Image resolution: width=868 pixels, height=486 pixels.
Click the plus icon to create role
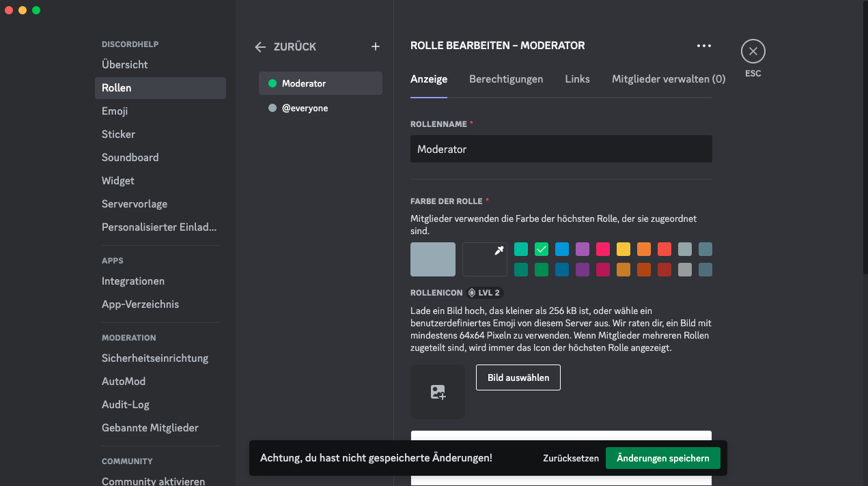[375, 46]
